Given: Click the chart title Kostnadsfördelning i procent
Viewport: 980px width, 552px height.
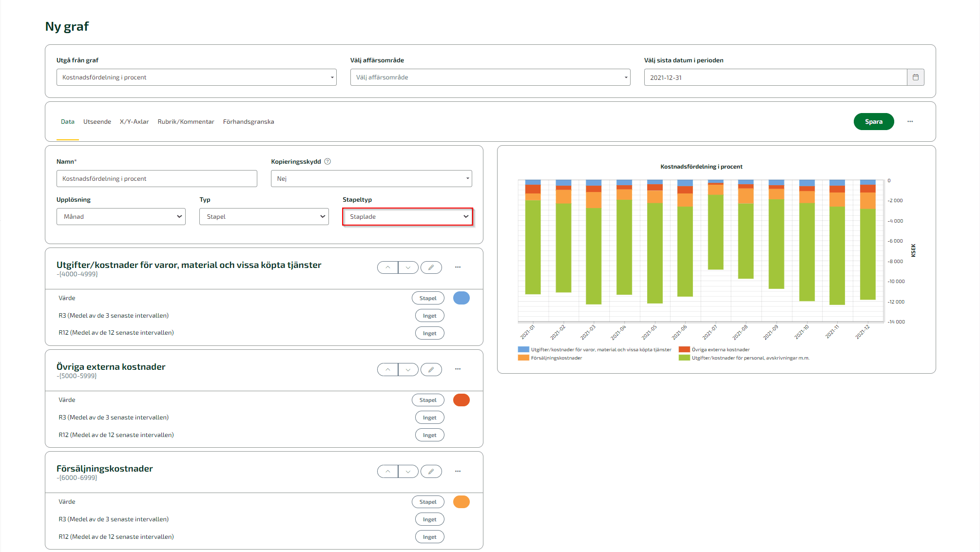Looking at the screenshot, I should (701, 167).
